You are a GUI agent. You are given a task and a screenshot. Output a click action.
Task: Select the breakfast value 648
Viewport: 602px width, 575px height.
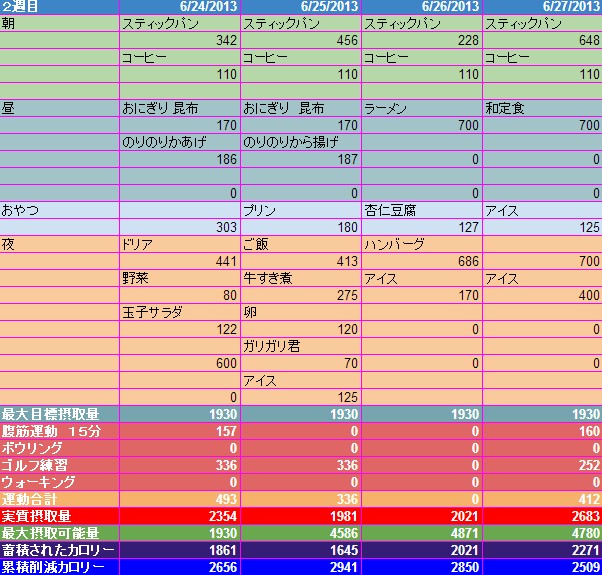tap(543, 40)
